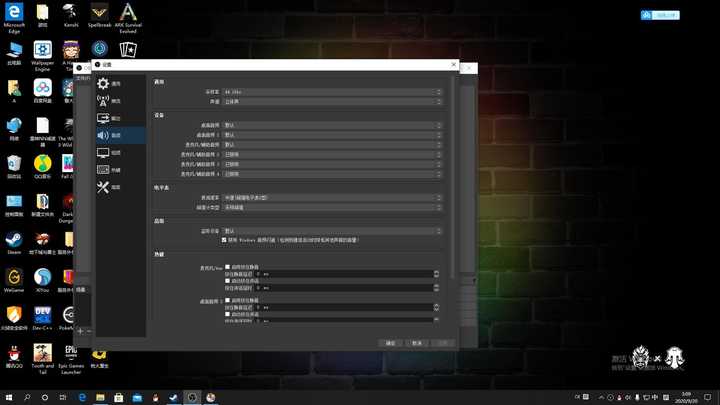Open the peak meter type dropdown
Screen dimensions: 720x405
[x=332, y=207]
